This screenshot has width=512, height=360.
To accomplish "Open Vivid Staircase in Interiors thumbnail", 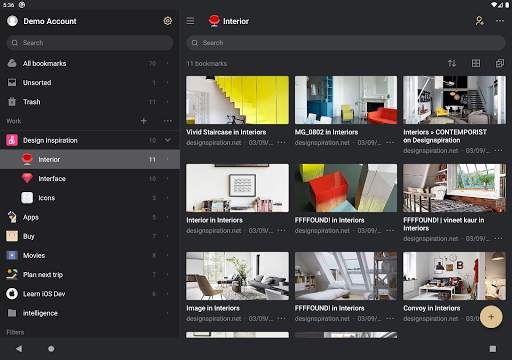I will [237, 100].
